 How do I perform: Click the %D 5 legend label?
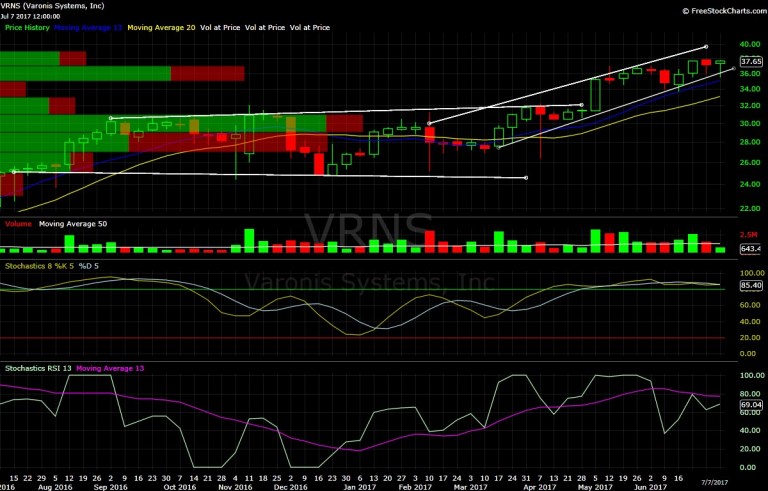click(x=89, y=266)
